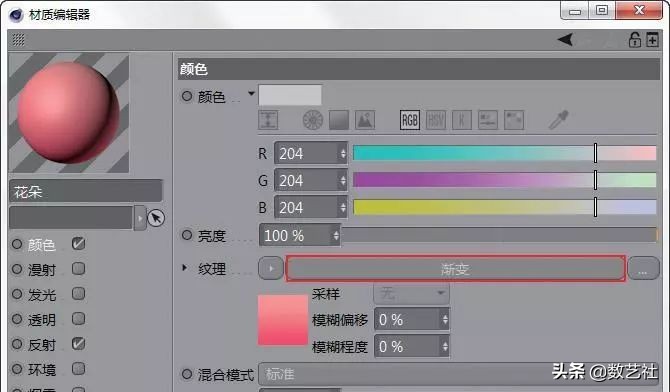Enable the 透明 channel checkbox
Screen dimensions: 670x392
[x=79, y=318]
